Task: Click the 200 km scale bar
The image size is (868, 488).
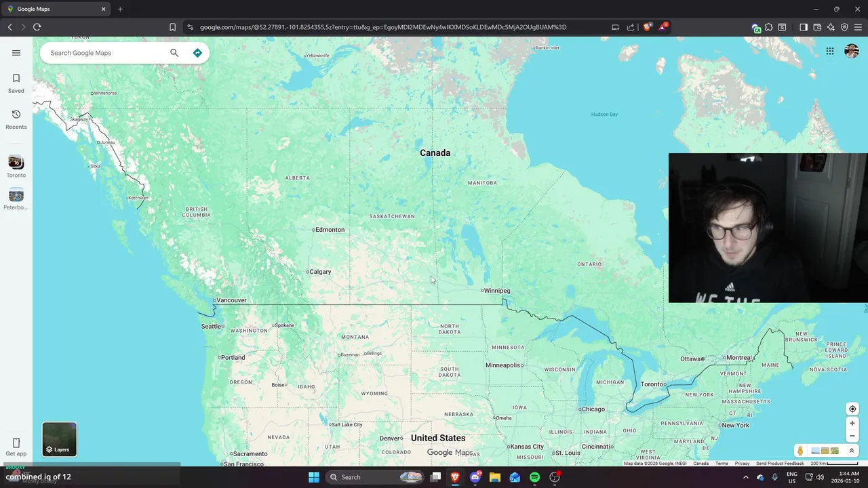Action: 834,464
